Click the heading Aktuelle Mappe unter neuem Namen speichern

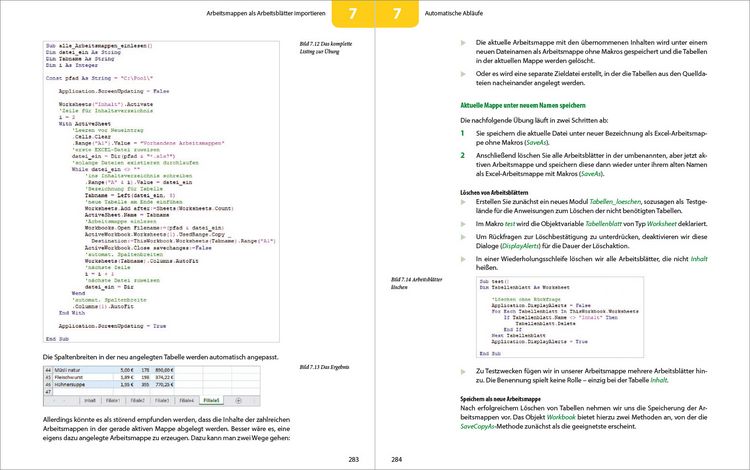tap(523, 105)
